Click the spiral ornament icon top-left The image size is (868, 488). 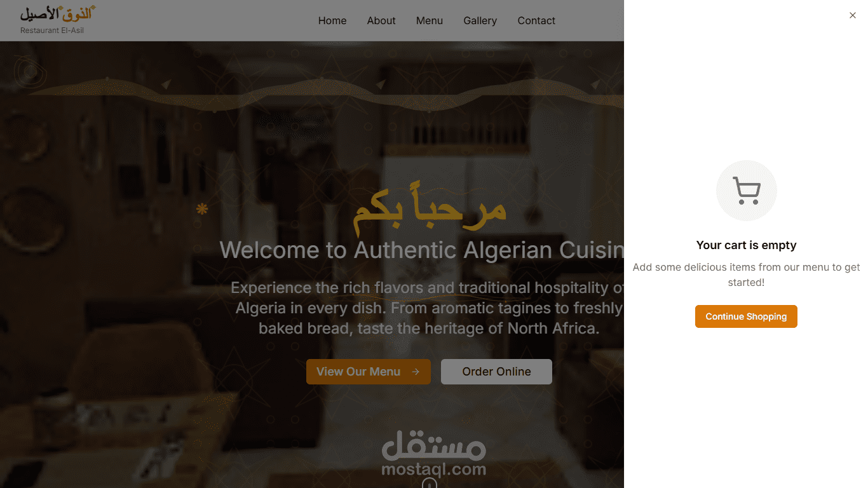click(29, 72)
